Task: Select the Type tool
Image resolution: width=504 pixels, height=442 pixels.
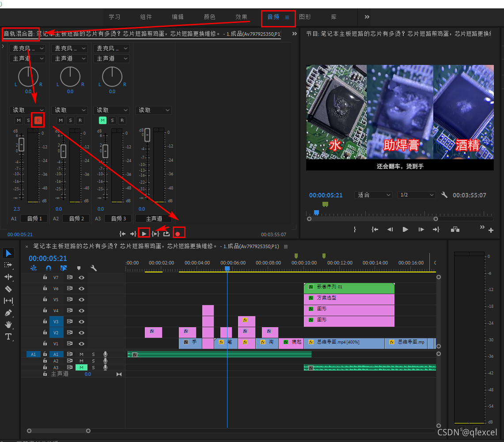Action: click(x=8, y=336)
